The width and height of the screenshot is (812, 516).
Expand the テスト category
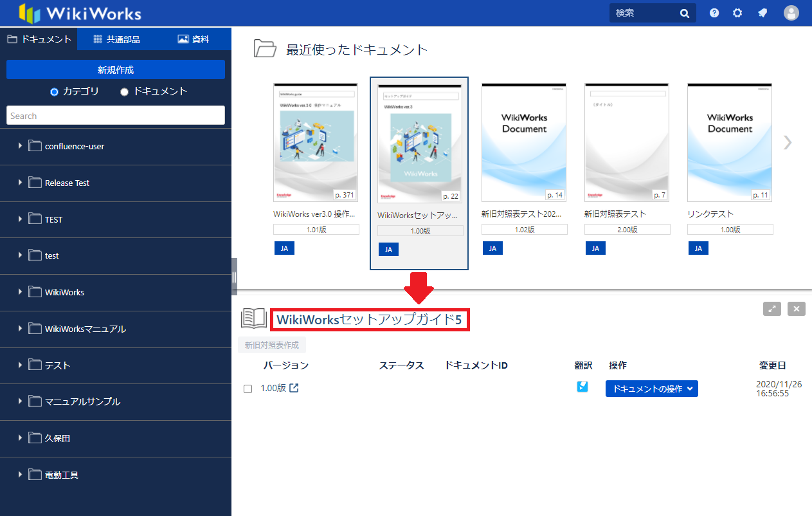click(20, 365)
